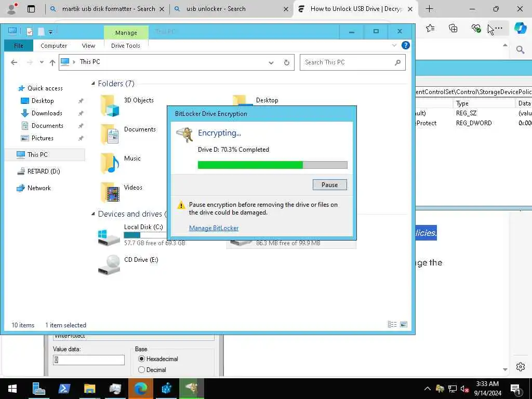This screenshot has height=399, width=532.
Task: Toggle Edge tab actions menu icon
Action: click(x=31, y=9)
